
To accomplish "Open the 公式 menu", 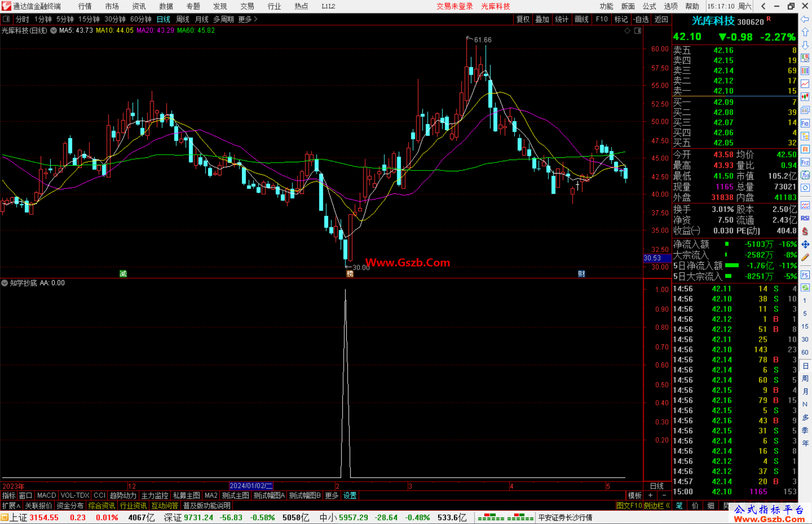I will pos(649,6).
